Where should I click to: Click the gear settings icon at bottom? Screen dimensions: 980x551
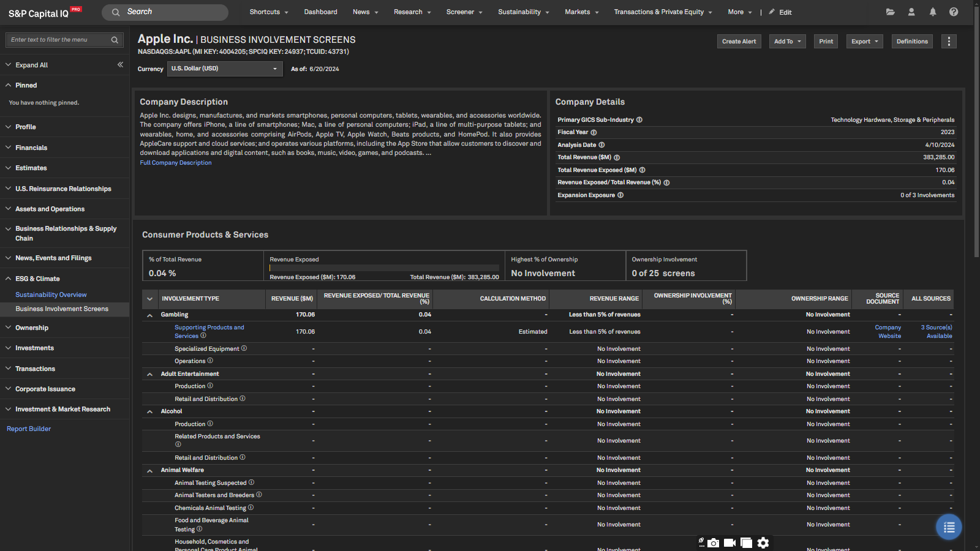click(763, 543)
